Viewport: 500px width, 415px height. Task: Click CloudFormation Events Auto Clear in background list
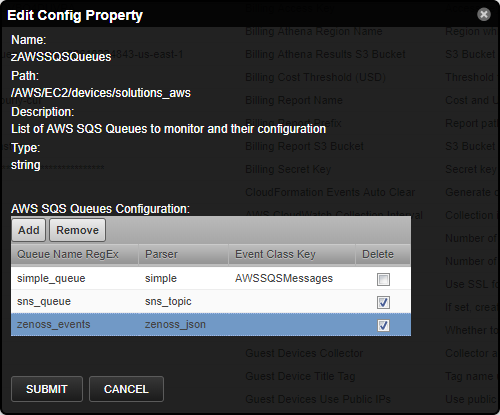coord(330,192)
